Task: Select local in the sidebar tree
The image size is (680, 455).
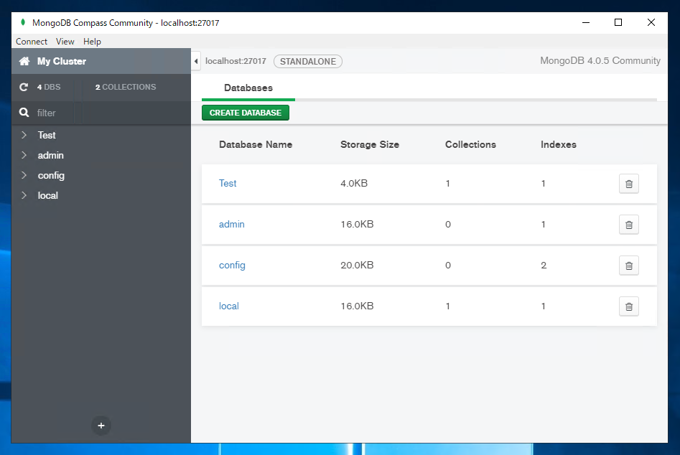Action: click(x=48, y=196)
